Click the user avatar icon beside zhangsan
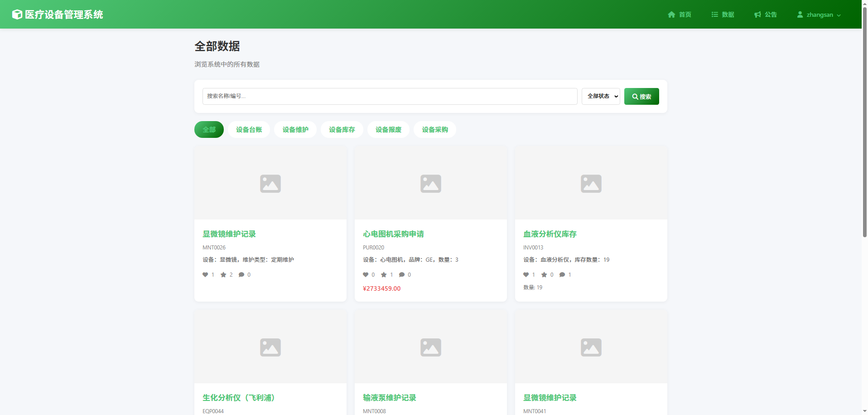Screen dimensions: 868x415 tap(800, 15)
